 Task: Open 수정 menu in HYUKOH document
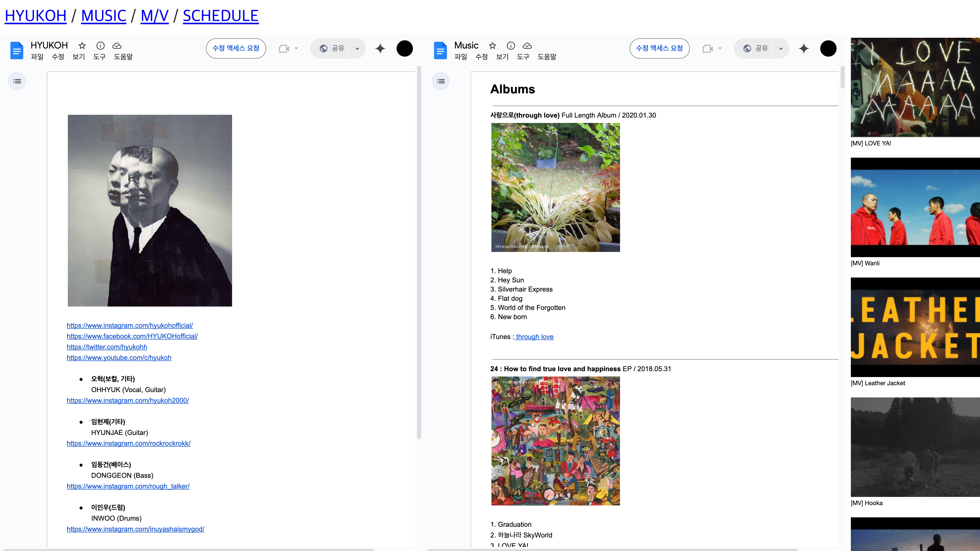(58, 57)
